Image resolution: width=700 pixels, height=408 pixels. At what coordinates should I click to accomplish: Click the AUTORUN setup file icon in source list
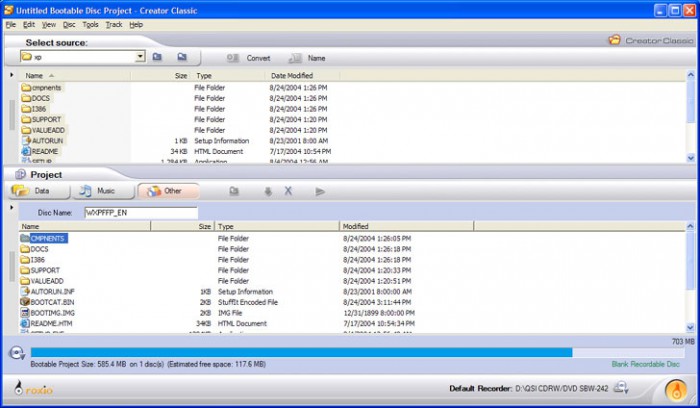pyautogui.click(x=26, y=141)
